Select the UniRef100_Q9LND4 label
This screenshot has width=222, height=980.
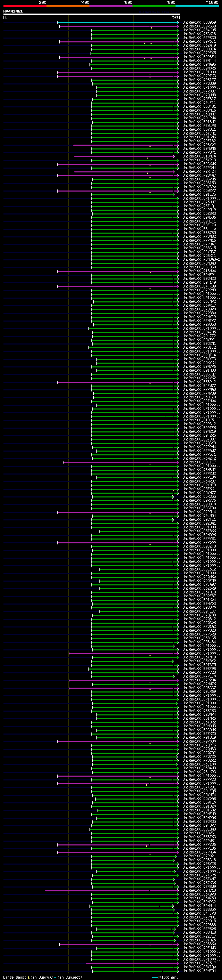click(199, 516)
